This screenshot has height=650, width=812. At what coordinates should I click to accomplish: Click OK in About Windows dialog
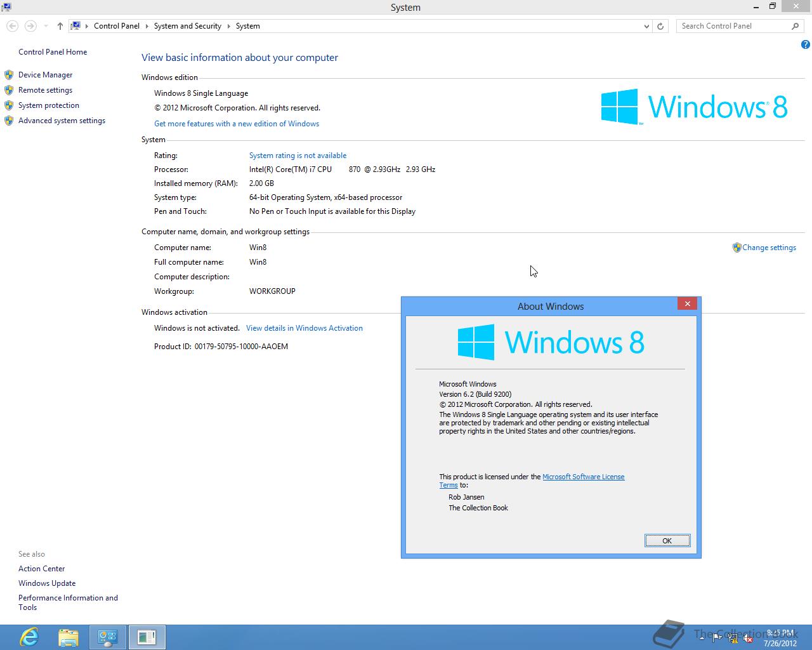pyautogui.click(x=667, y=541)
